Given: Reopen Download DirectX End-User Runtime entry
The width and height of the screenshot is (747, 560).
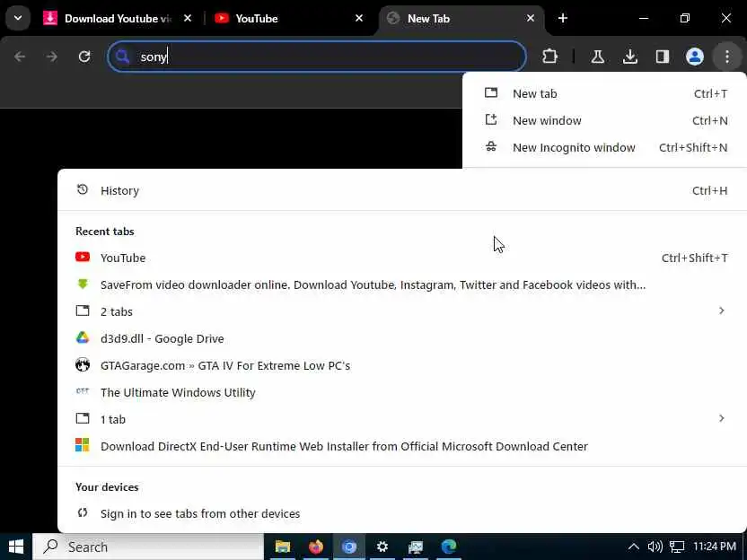Looking at the screenshot, I should [401, 446].
